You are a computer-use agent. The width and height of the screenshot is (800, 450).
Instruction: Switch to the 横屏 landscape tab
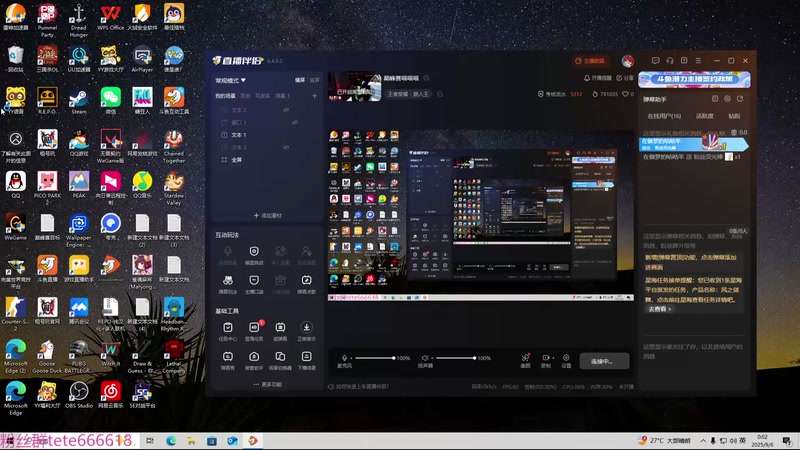coord(300,80)
